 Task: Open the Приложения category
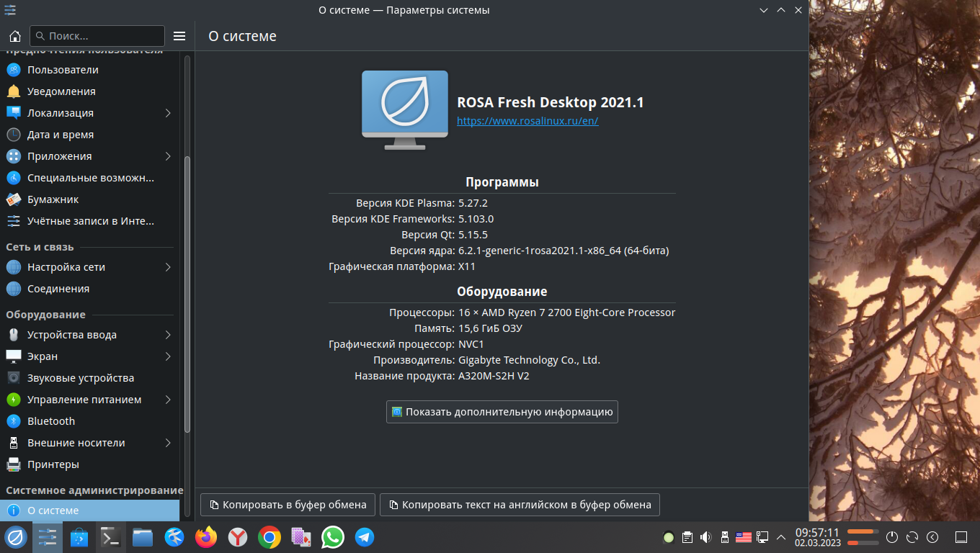pyautogui.click(x=90, y=156)
